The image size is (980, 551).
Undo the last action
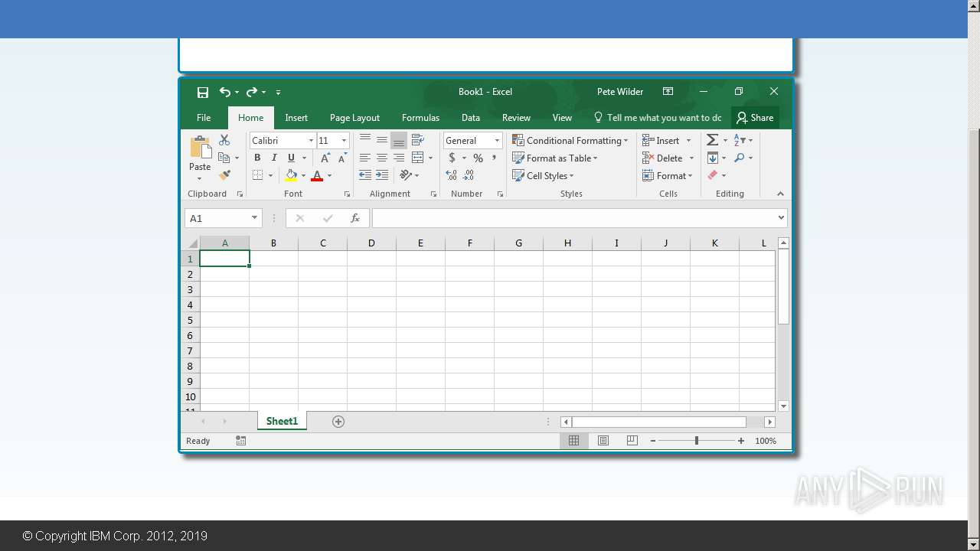[x=224, y=92]
